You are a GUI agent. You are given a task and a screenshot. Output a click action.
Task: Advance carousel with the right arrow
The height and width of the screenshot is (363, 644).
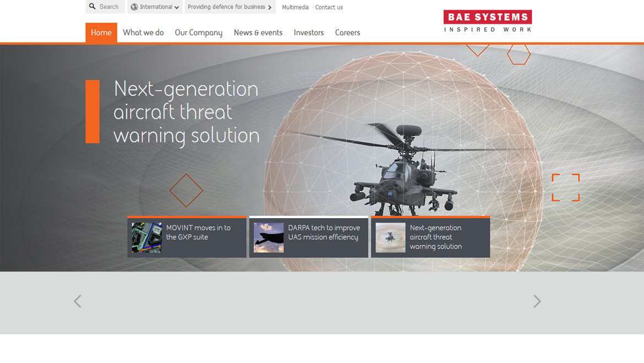coord(537,301)
